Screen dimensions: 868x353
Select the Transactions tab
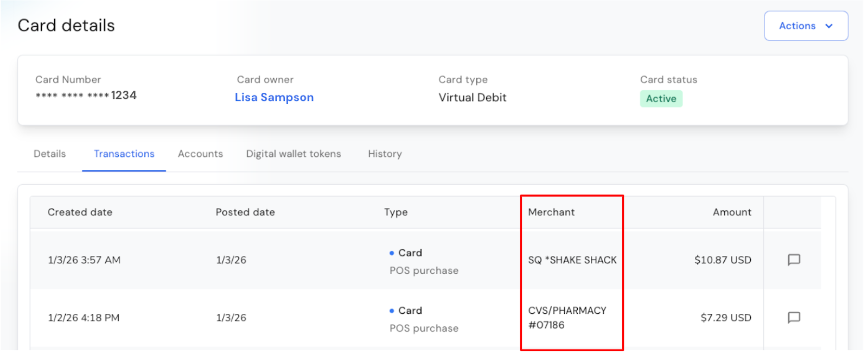[x=124, y=154]
